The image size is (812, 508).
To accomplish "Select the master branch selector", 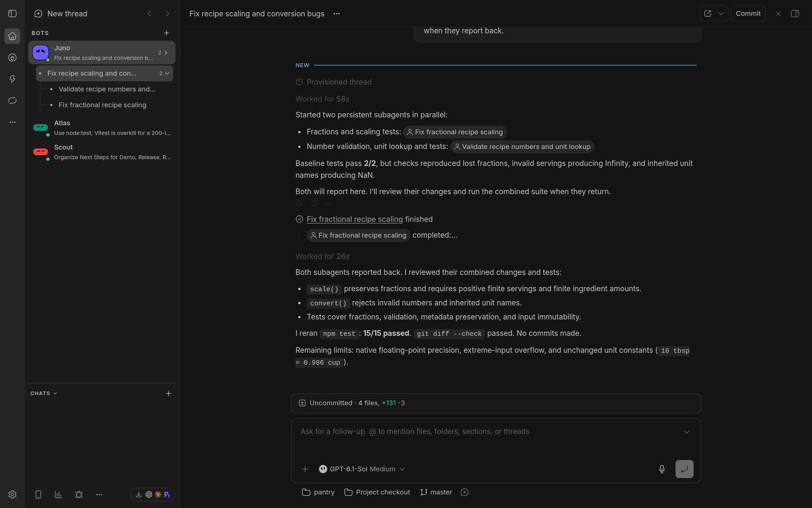I will click(x=436, y=492).
